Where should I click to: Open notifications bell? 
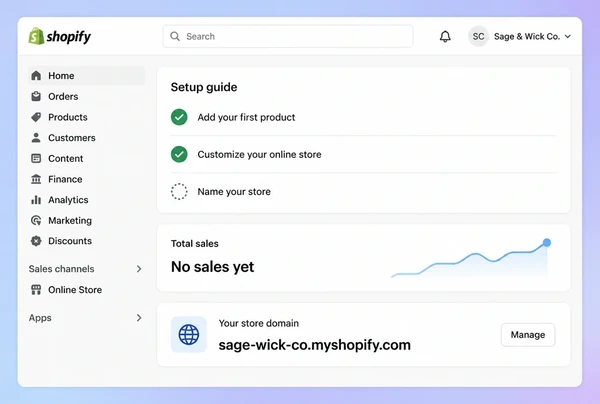pyautogui.click(x=445, y=36)
